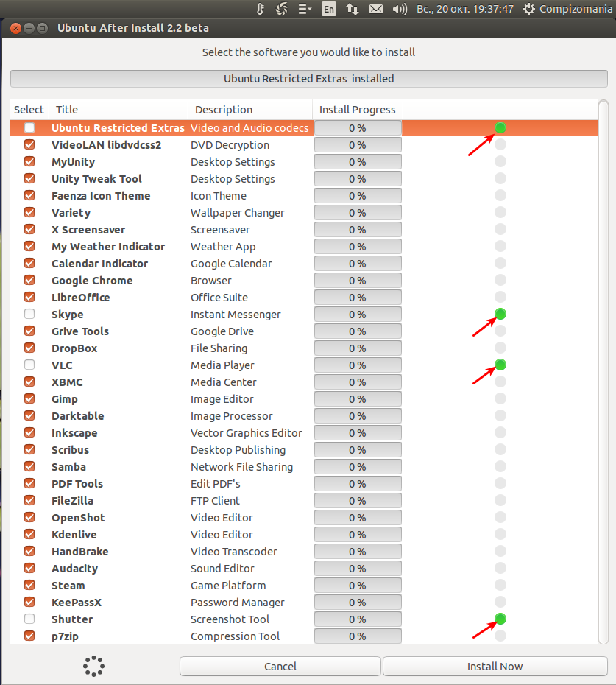Open the En keyboard layout indicator
The height and width of the screenshot is (685, 616).
[329, 9]
